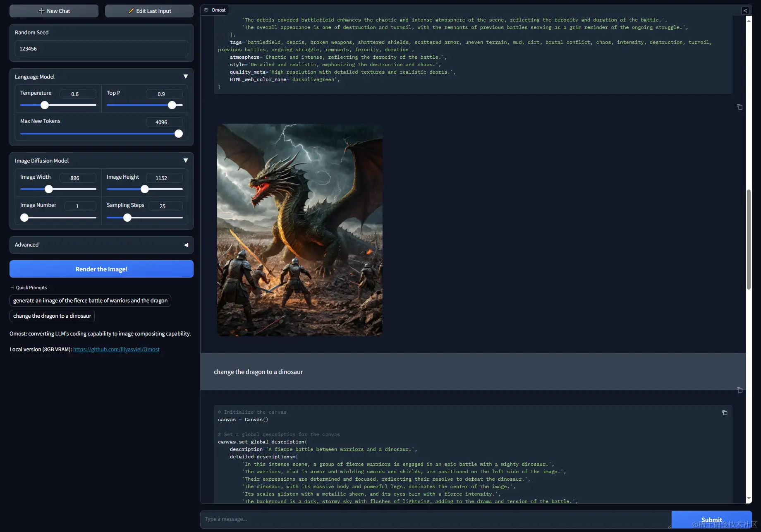Click the Omost chat label icon

point(206,10)
